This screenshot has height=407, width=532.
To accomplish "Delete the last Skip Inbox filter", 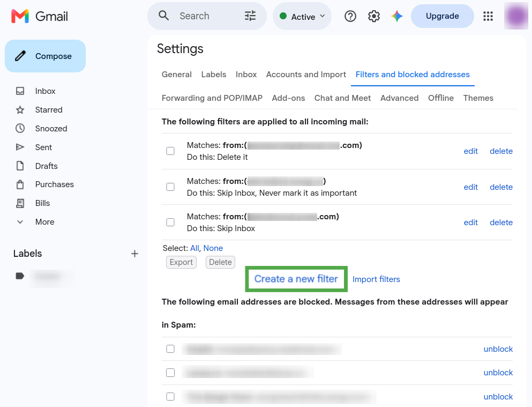I will [501, 223].
